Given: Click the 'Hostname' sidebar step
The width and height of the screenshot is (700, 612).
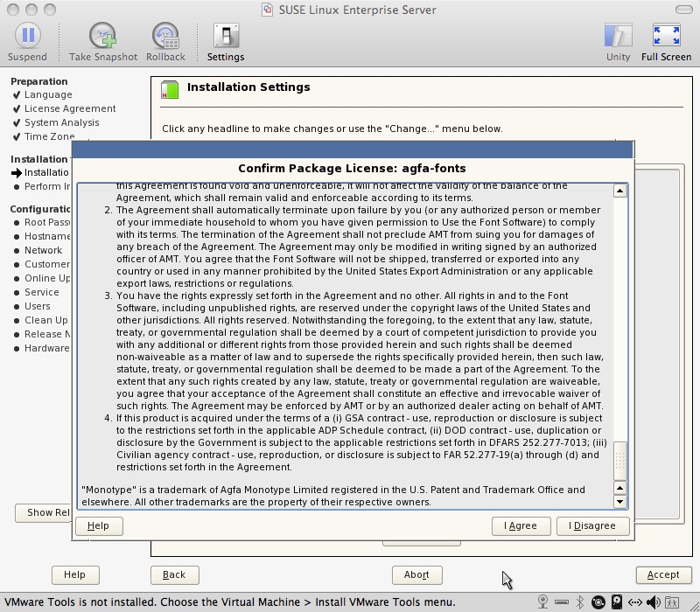Looking at the screenshot, I should click(x=47, y=236).
